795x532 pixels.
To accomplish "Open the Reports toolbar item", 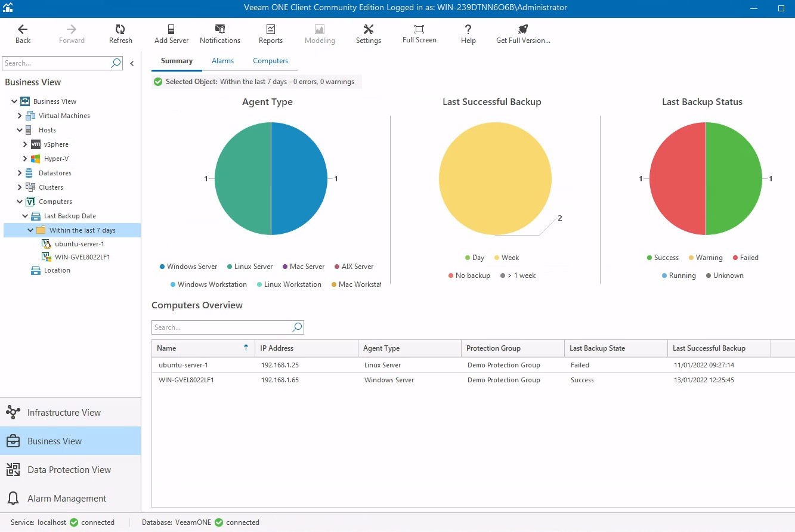I will click(271, 34).
